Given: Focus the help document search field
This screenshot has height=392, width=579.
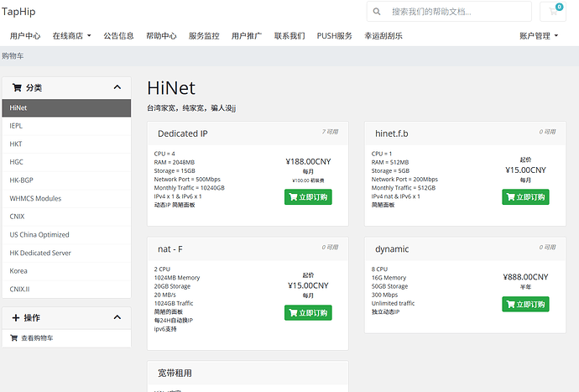Looking at the screenshot, I should tap(449, 12).
